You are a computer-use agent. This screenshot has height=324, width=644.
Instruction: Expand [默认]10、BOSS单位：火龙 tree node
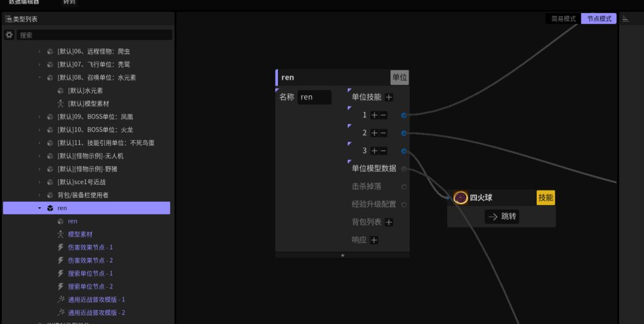coord(39,130)
